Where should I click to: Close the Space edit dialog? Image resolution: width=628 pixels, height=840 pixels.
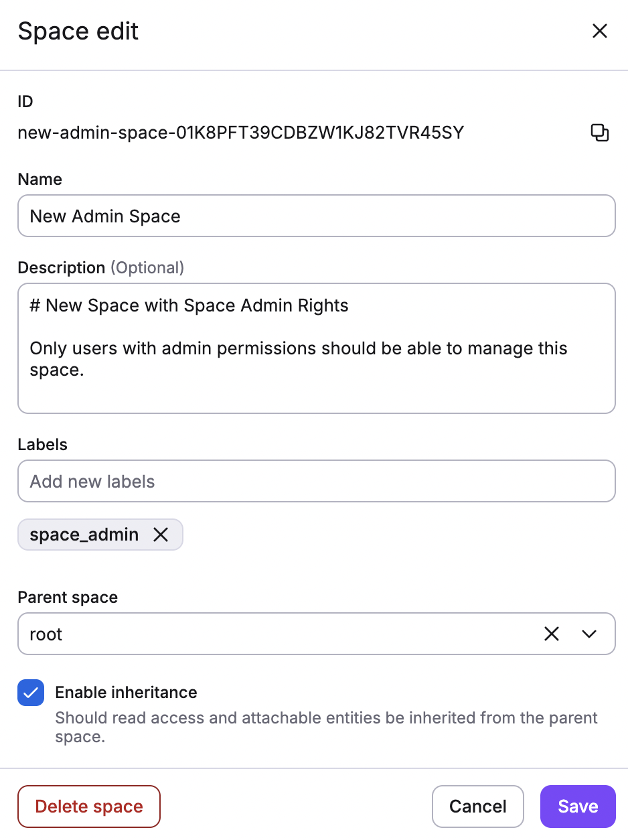tap(599, 31)
